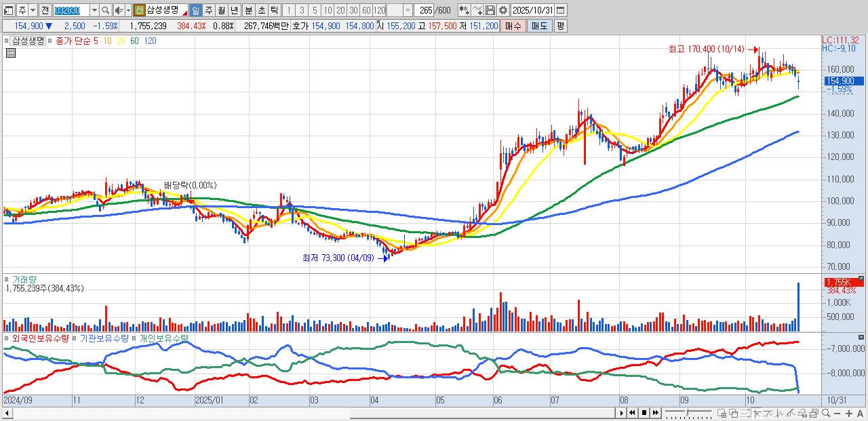Click the trend line tool icon
Image resolution: width=868 pixels, height=421 pixels.
pos(768,413)
